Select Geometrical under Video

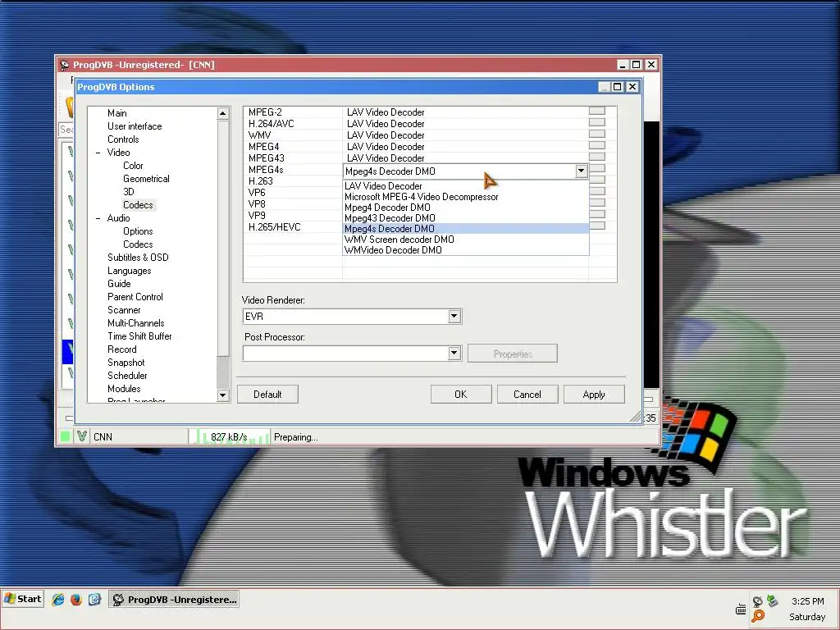click(146, 179)
